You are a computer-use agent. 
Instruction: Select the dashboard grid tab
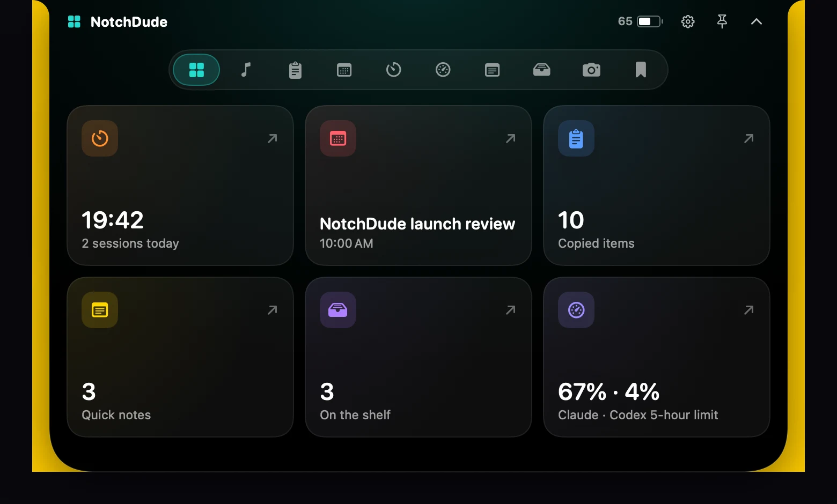(x=196, y=70)
